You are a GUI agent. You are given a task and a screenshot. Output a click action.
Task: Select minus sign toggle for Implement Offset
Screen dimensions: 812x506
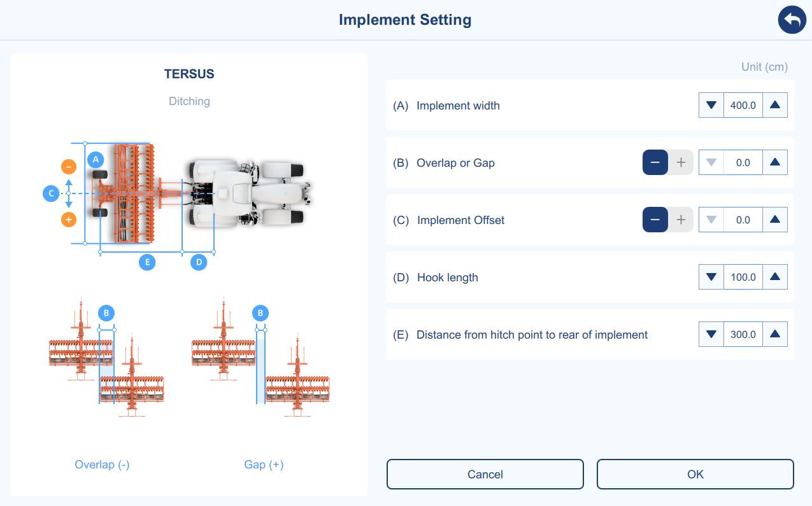click(x=655, y=220)
